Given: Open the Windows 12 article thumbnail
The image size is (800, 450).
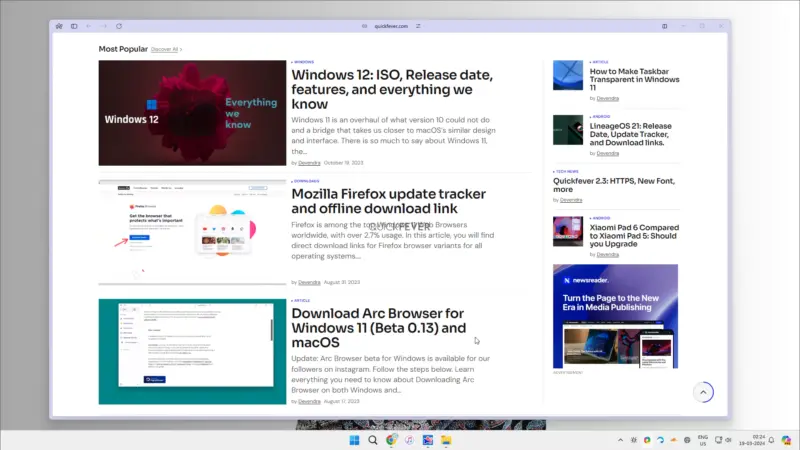Looking at the screenshot, I should coord(192,113).
